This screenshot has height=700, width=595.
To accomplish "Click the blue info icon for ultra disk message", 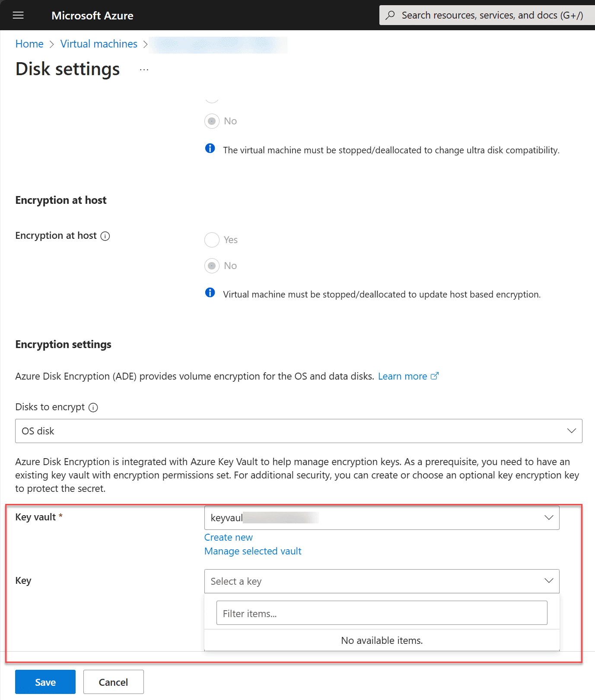I will tap(210, 149).
